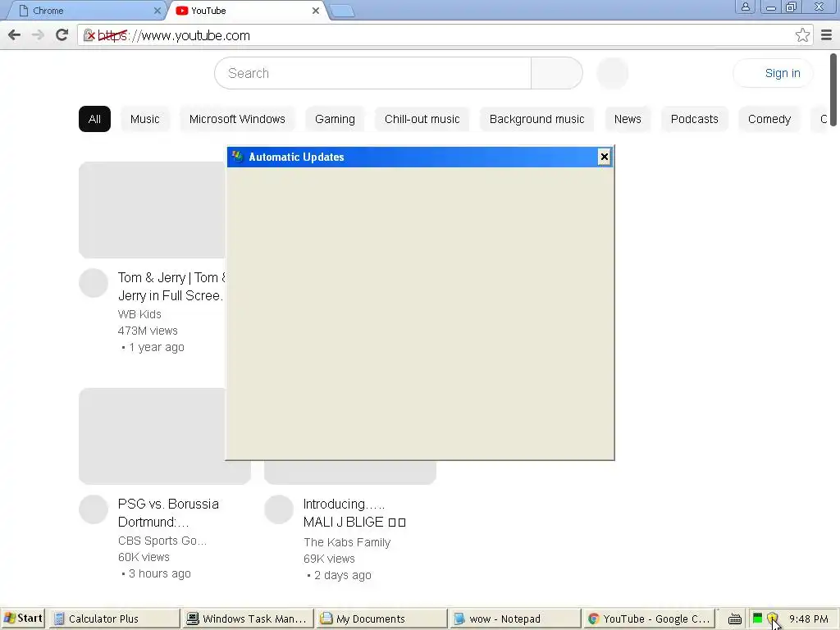Open the Tom & Jerry video thumbnail

pos(152,210)
